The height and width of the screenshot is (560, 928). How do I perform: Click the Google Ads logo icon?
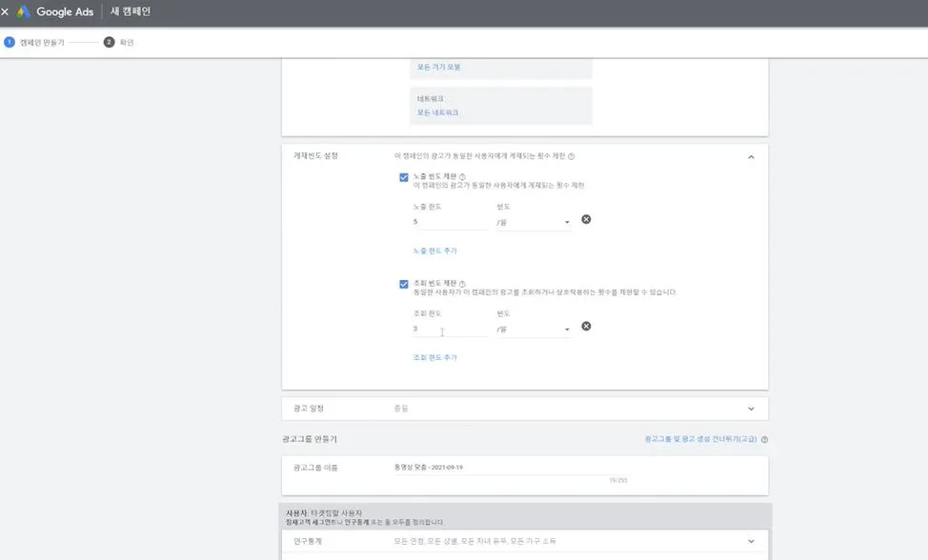[x=21, y=12]
